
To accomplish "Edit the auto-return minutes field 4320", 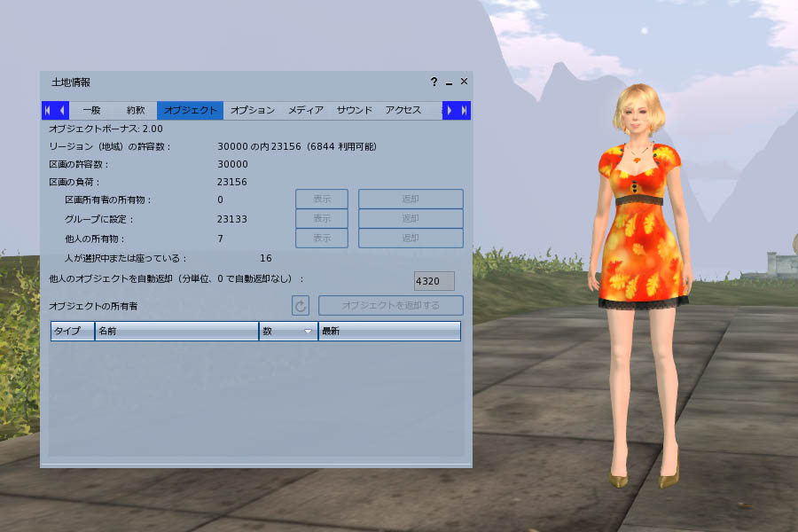I will point(434,281).
